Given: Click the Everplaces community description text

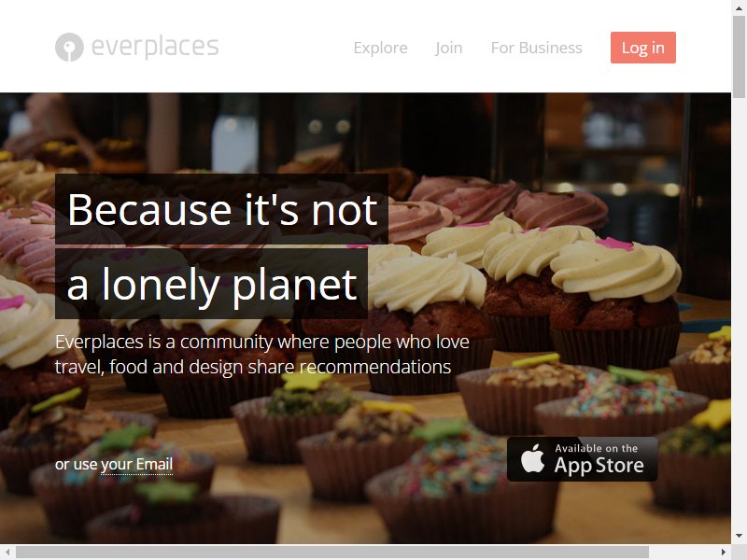Looking at the screenshot, I should tap(262, 355).
